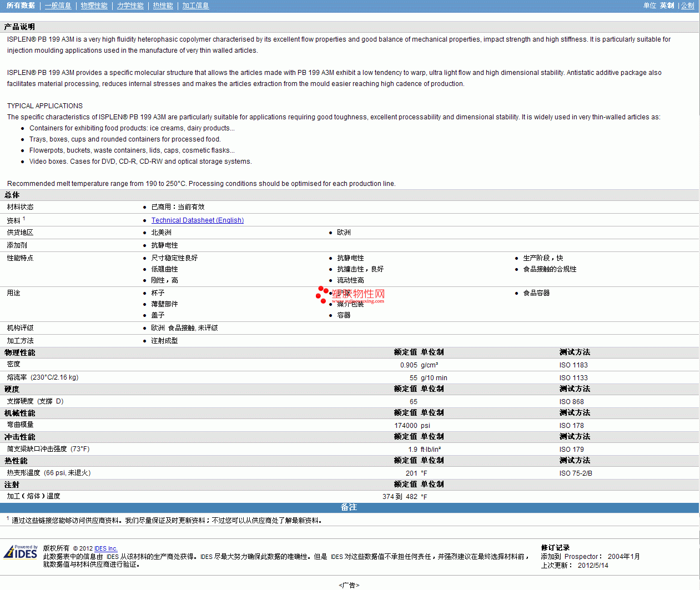700x590 pixels.
Task: Go to the 物理性能 tab
Action: point(94,6)
